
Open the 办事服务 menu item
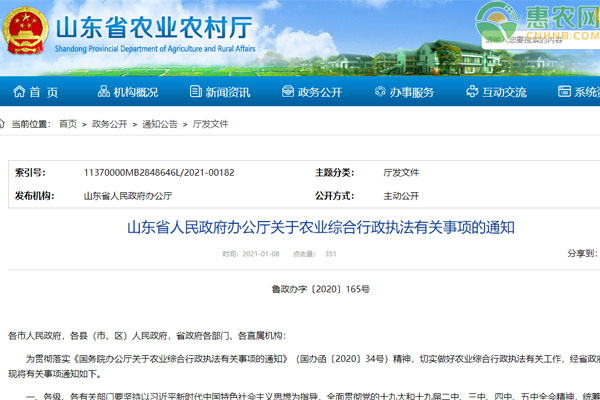pos(412,92)
